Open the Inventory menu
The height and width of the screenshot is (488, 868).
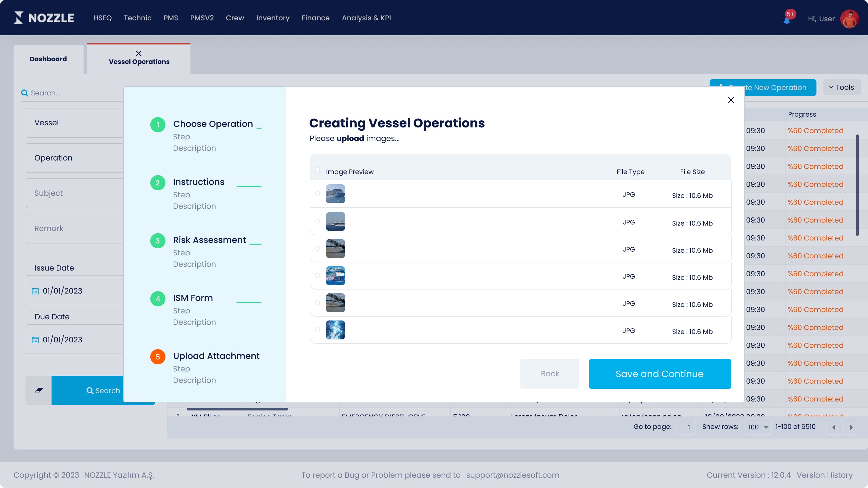pos(273,18)
